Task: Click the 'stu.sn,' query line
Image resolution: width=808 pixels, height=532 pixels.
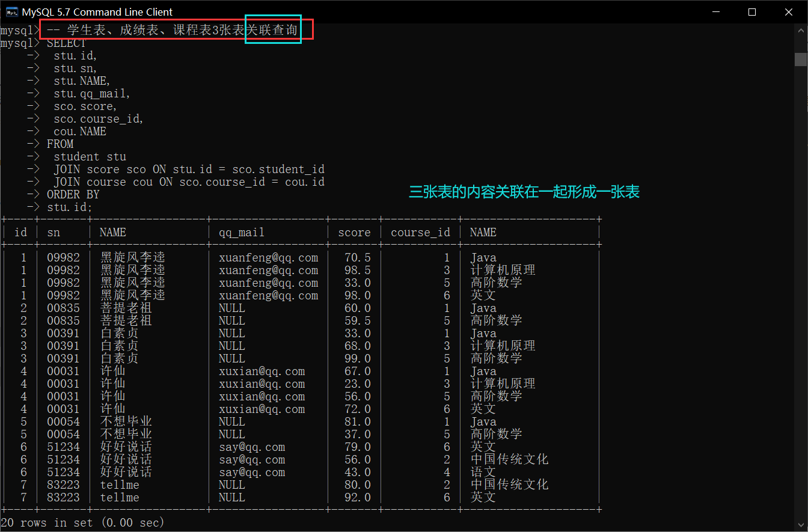Action: [x=75, y=69]
